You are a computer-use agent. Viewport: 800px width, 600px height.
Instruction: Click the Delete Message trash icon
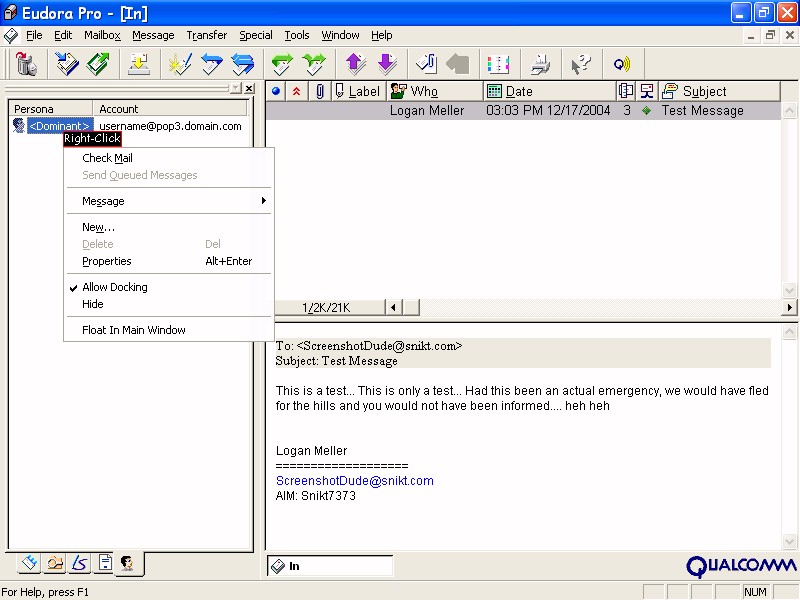click(26, 64)
